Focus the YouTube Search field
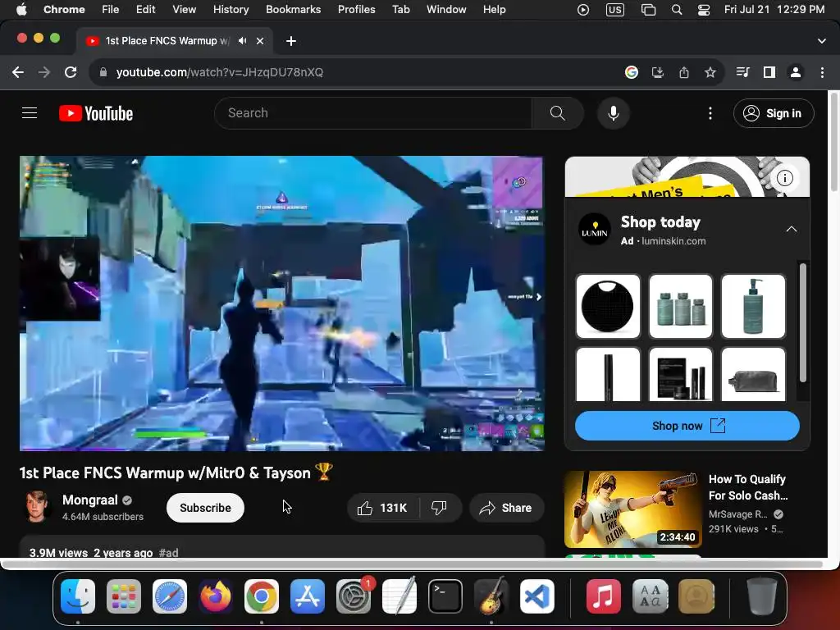This screenshot has height=630, width=840. (x=373, y=113)
